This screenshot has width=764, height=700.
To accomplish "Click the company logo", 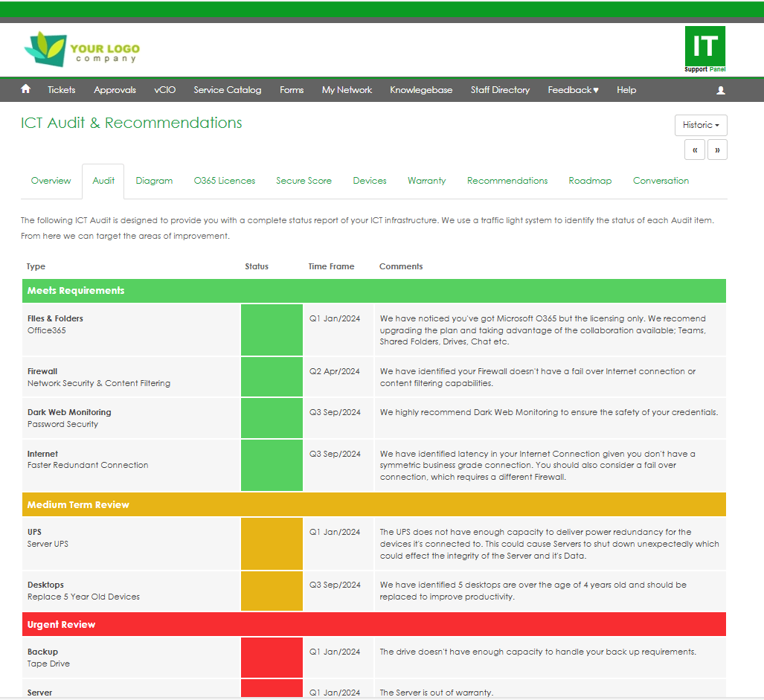I will point(81,50).
